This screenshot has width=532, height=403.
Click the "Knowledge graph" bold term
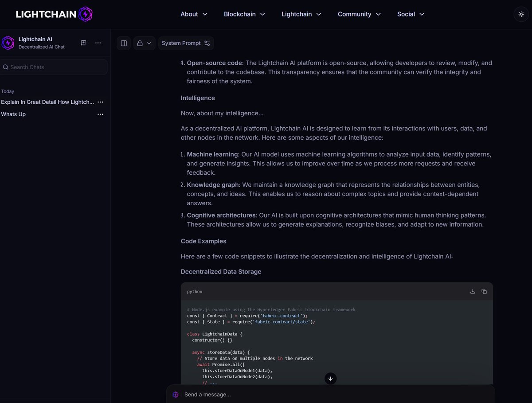coord(212,184)
